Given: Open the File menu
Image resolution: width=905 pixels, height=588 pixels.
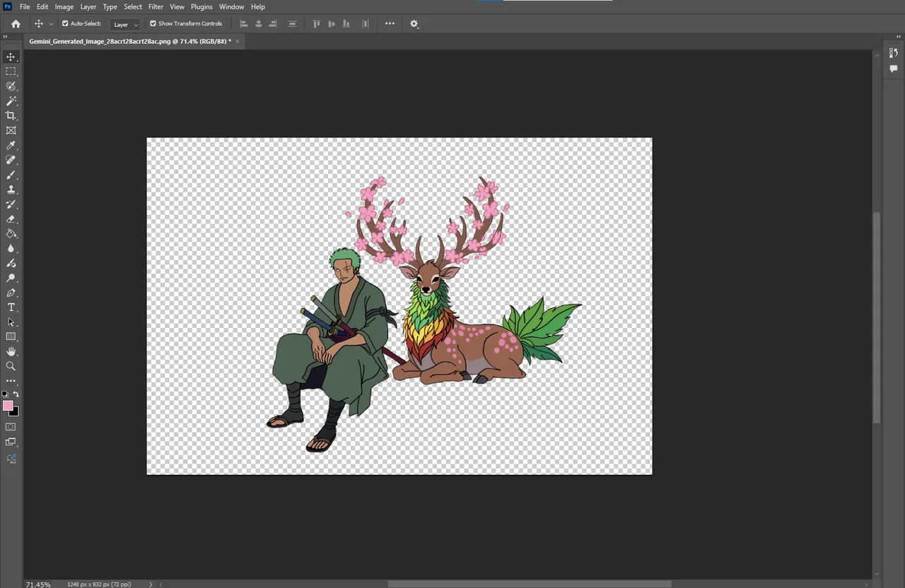Looking at the screenshot, I should pyautogui.click(x=25, y=6).
